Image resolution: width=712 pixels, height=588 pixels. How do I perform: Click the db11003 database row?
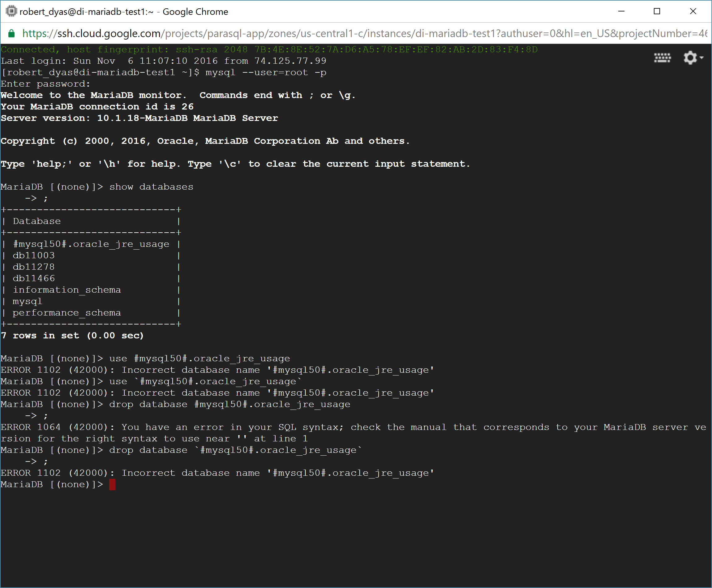tap(33, 255)
